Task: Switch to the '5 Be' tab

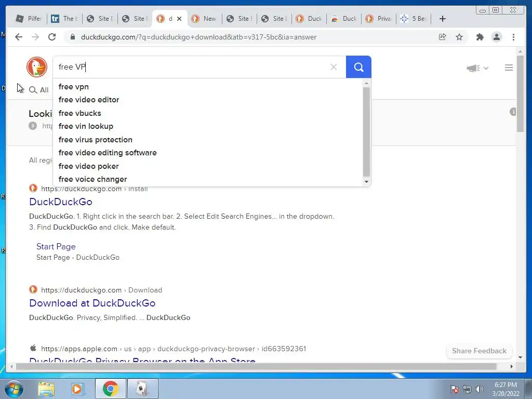Action: (x=414, y=19)
